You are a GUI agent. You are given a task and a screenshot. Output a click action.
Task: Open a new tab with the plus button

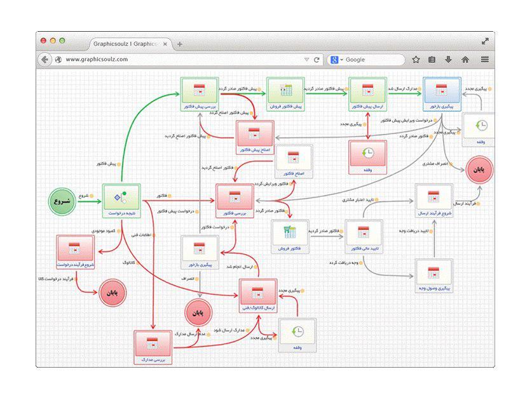coord(180,44)
